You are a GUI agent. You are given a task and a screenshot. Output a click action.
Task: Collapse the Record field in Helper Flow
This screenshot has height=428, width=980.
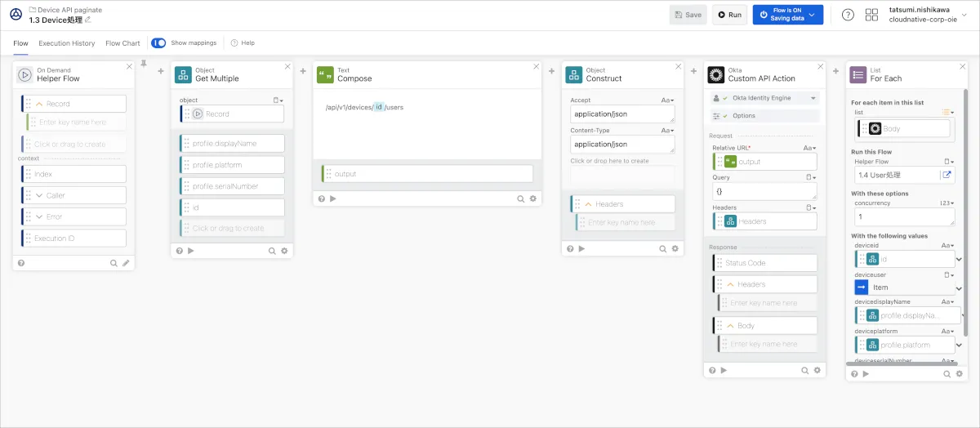coord(39,104)
